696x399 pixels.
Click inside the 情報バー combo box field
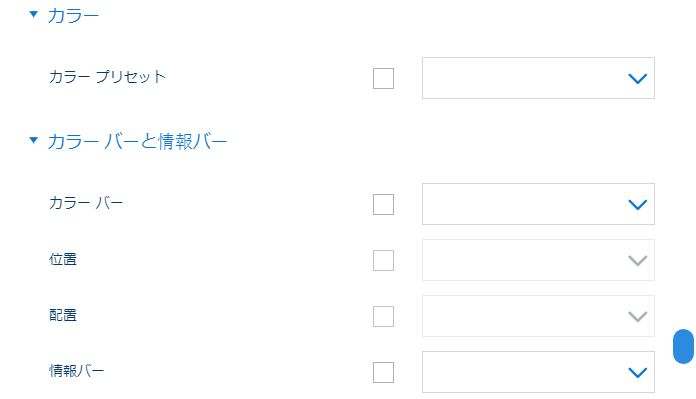click(x=538, y=372)
